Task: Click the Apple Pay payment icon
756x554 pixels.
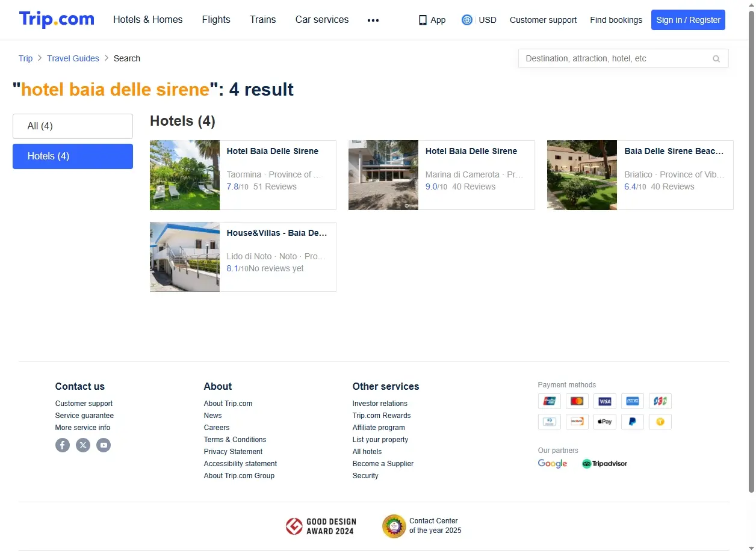Action: 604,422
